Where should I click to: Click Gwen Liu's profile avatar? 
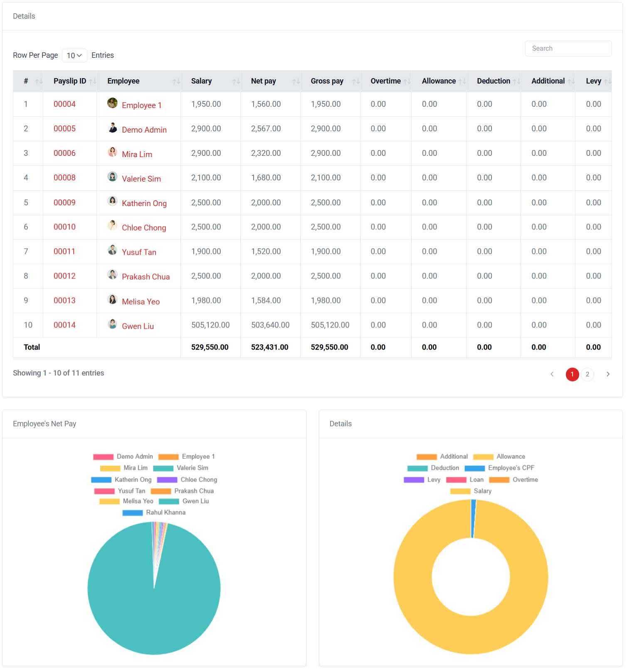(x=112, y=324)
